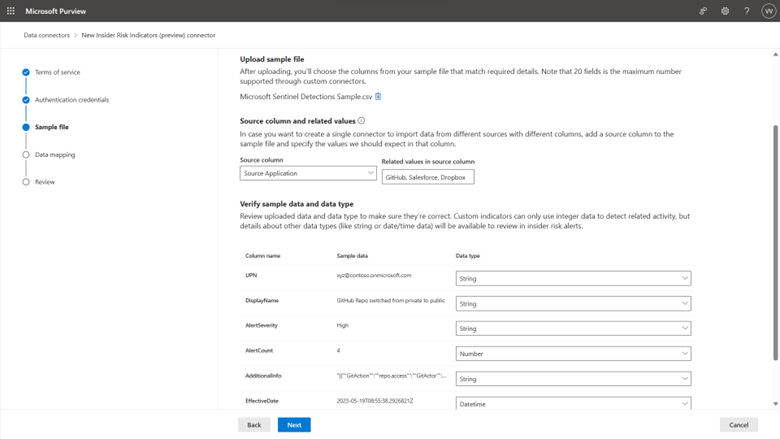Edit related values in source column field
The height and width of the screenshot is (439, 780).
tap(428, 177)
